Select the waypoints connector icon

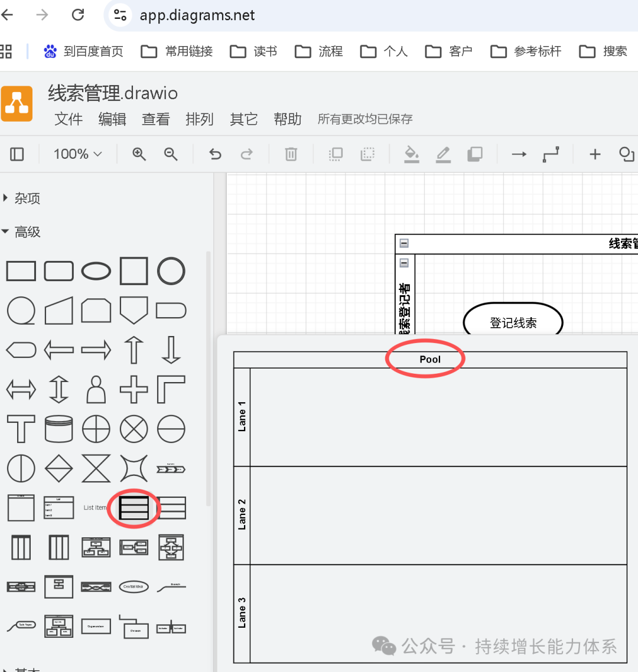(x=551, y=154)
